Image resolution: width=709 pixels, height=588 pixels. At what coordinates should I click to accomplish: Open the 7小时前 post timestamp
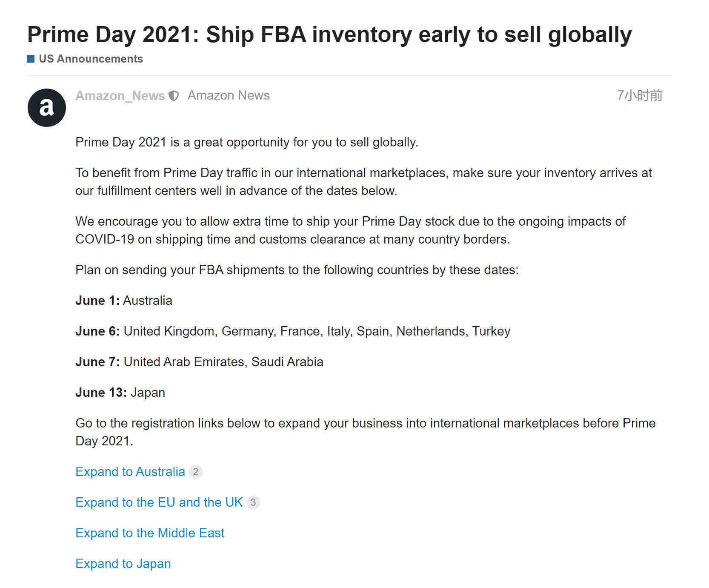tap(640, 95)
